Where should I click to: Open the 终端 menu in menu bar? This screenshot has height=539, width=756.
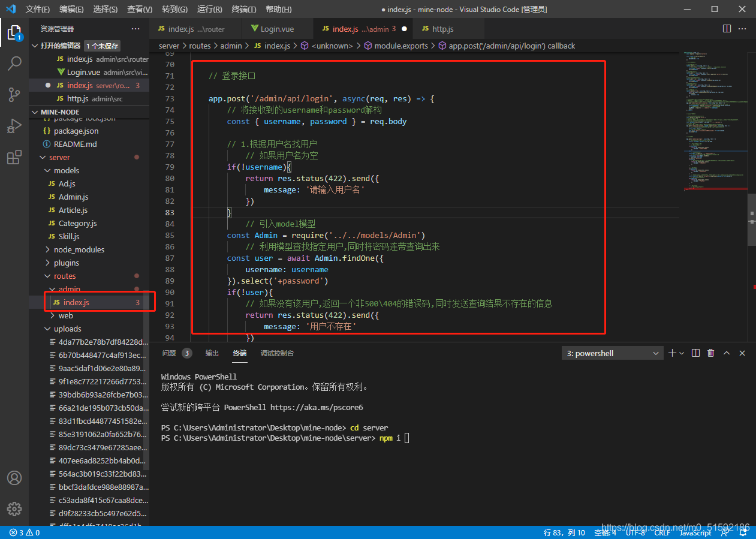click(x=243, y=9)
